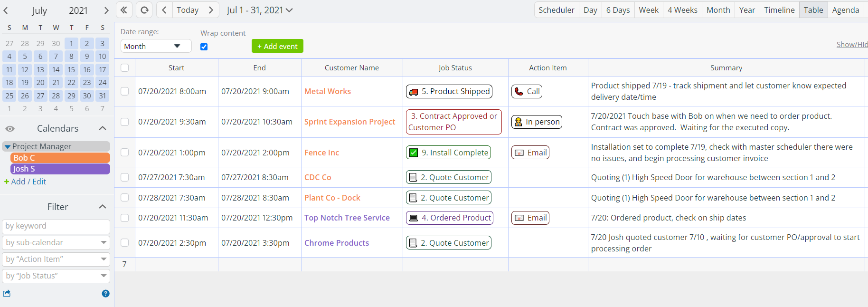Select the Top Notch Tree Service row checkbox
The image size is (868, 307).
pos(125,218)
